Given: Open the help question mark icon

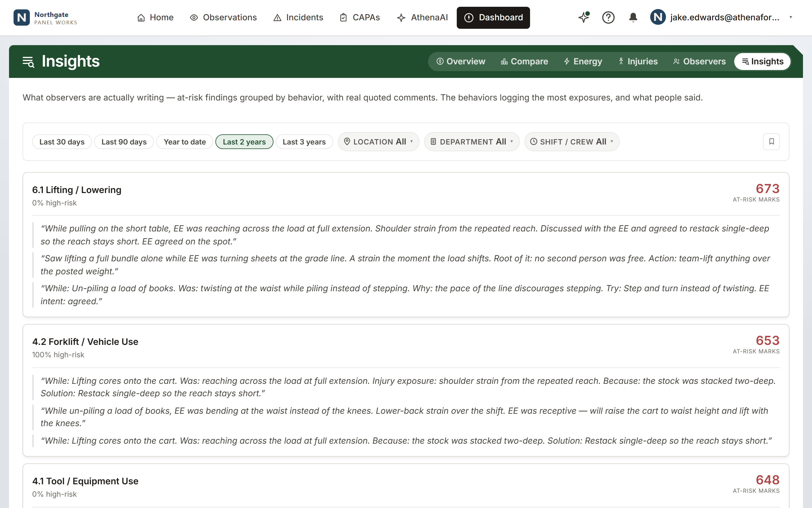Looking at the screenshot, I should click(608, 17).
